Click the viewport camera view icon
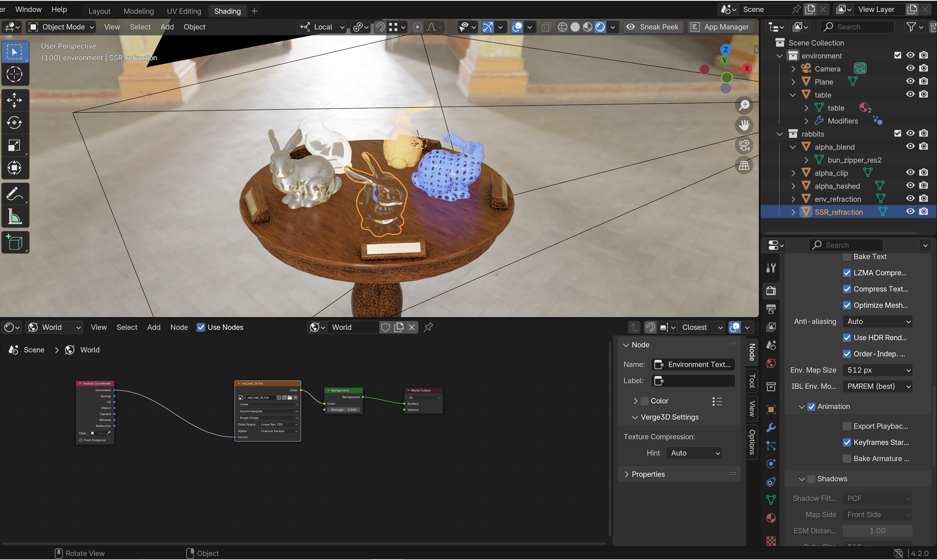This screenshot has height=560, width=937. point(744,145)
